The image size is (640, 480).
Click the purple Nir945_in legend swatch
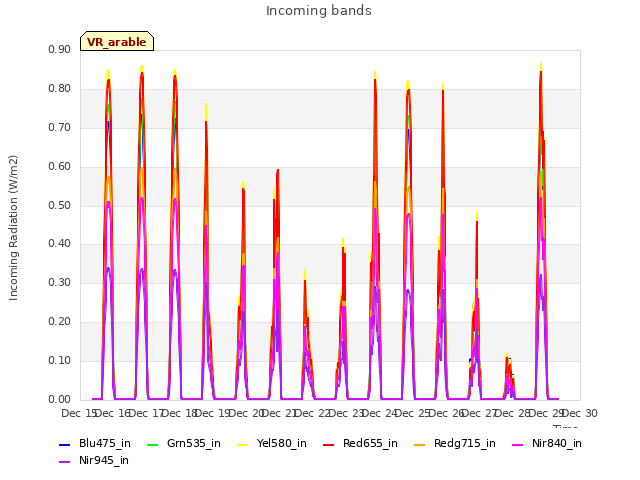point(65,462)
